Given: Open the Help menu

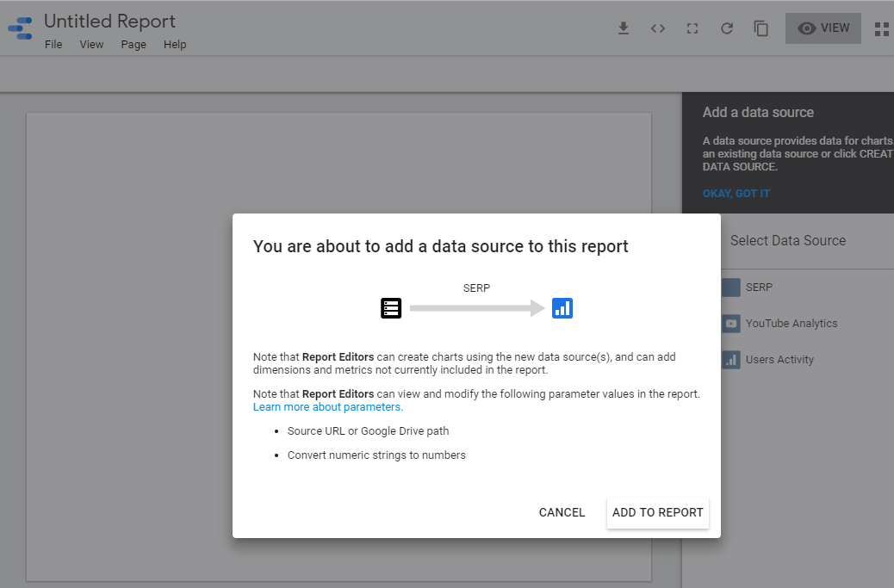Looking at the screenshot, I should tap(175, 45).
